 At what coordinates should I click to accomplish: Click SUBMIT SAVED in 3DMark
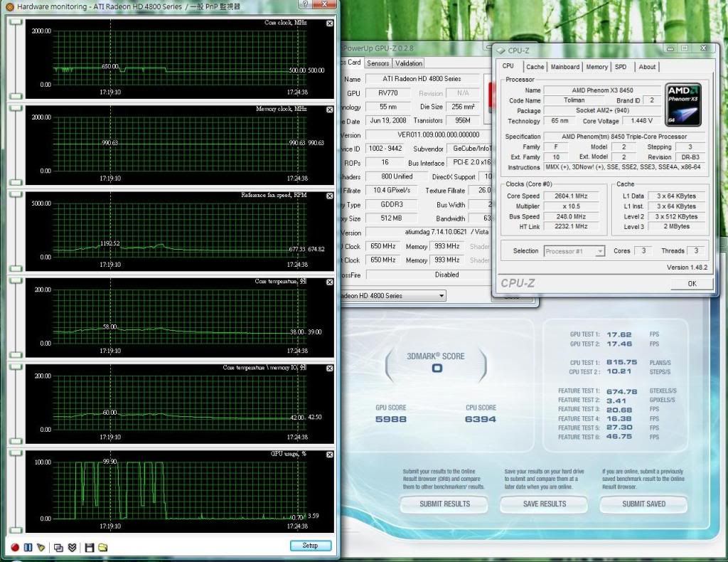tap(643, 504)
